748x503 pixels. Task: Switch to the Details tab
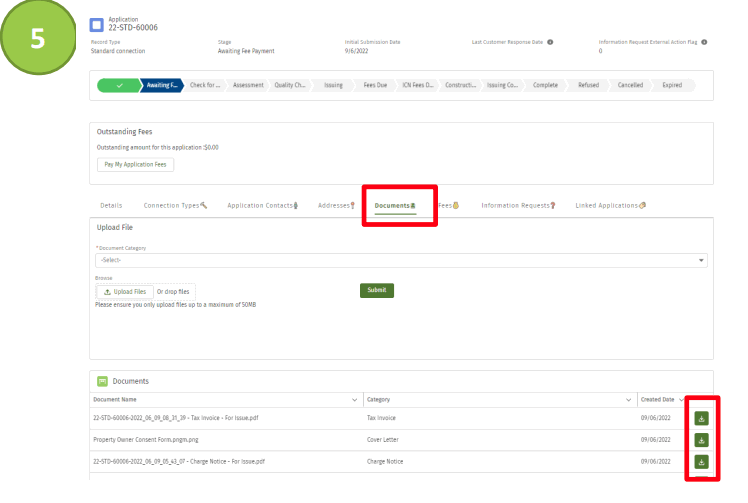[x=111, y=206]
